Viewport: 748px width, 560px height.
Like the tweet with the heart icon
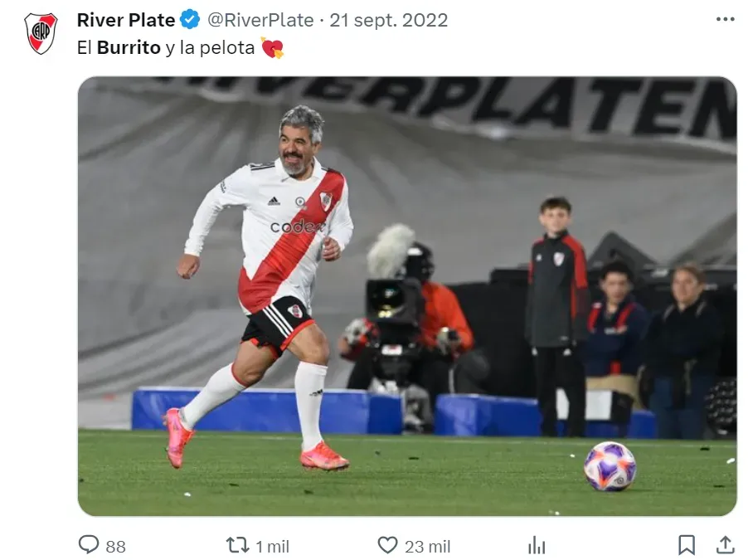click(387, 545)
